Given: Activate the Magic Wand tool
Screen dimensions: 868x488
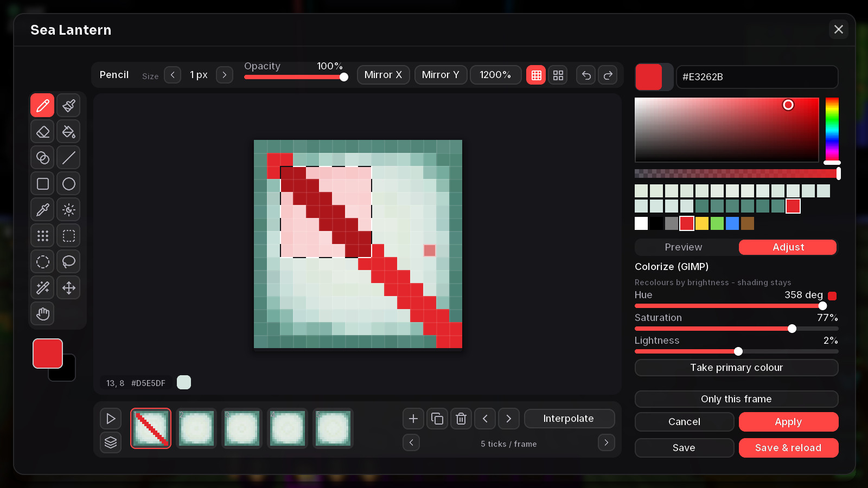Looking at the screenshot, I should coord(43,288).
